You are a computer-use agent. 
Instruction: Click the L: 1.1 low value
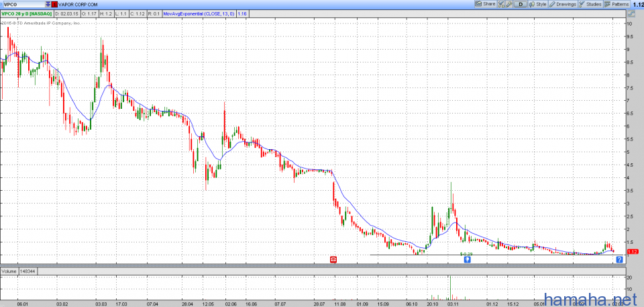click(x=121, y=13)
